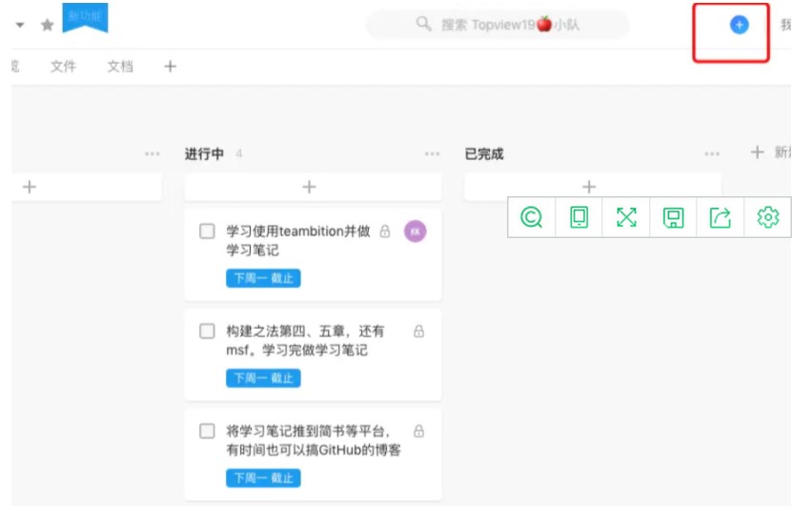
Task: Click the 进行中 column title
Action: pos(204,153)
